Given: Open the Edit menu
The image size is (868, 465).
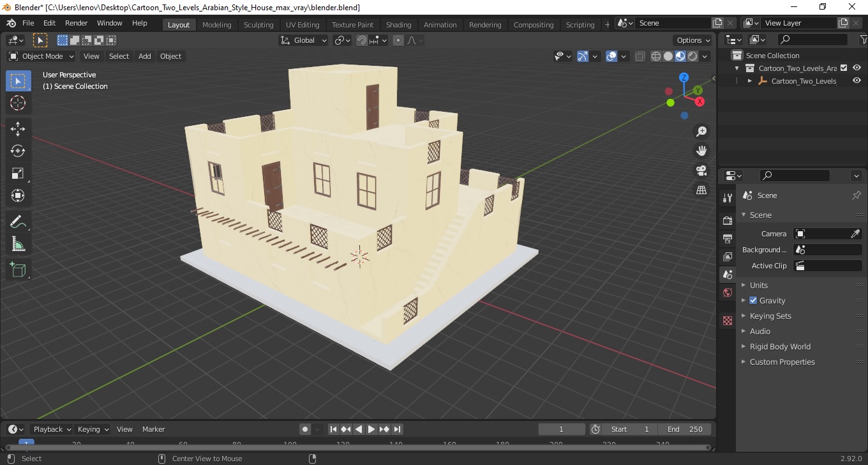Looking at the screenshot, I should (49, 23).
